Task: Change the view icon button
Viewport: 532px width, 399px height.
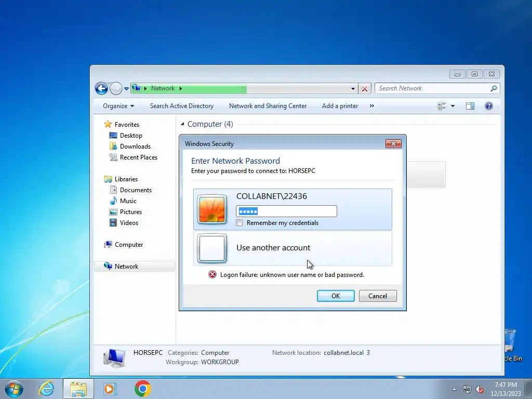Action: coord(442,106)
